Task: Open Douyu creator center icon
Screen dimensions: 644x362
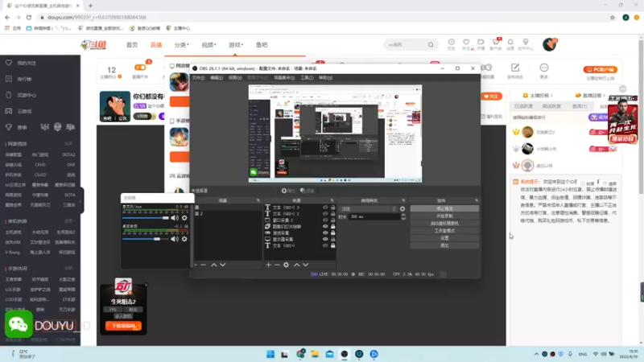Action: click(x=526, y=43)
